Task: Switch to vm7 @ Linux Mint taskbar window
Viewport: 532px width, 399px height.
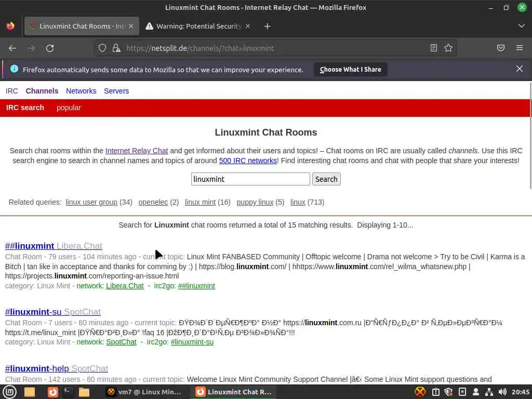Action: pyautogui.click(x=144, y=392)
